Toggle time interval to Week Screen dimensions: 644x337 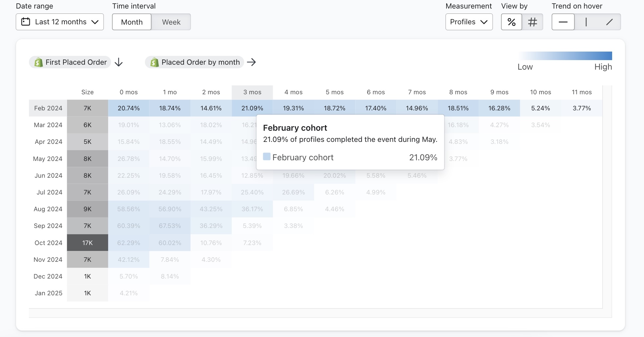pyautogui.click(x=171, y=22)
